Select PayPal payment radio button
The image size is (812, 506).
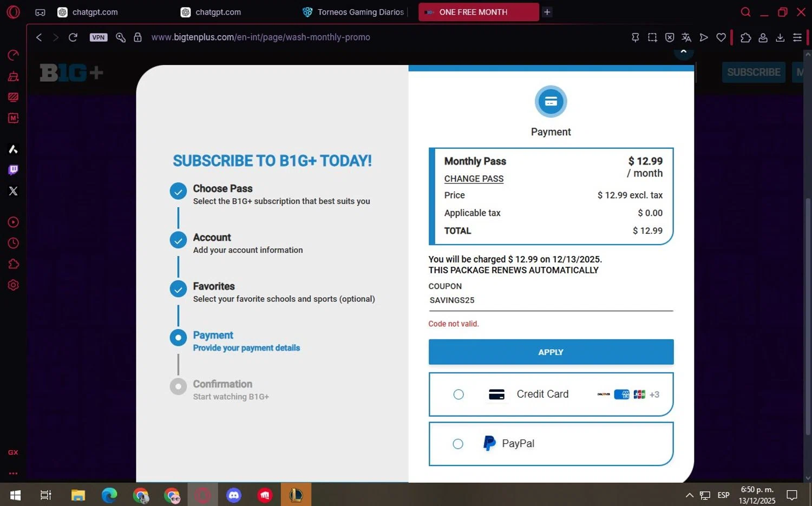pos(458,444)
